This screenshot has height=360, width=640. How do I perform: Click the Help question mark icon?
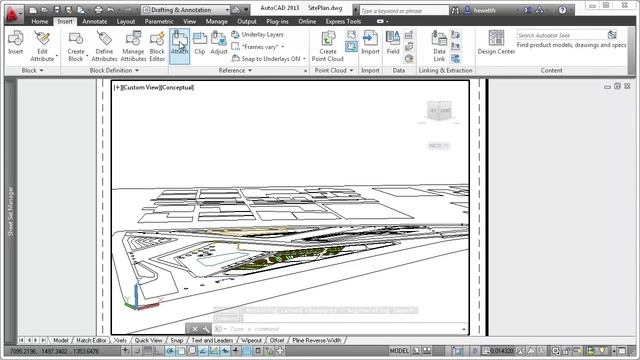[x=562, y=10]
